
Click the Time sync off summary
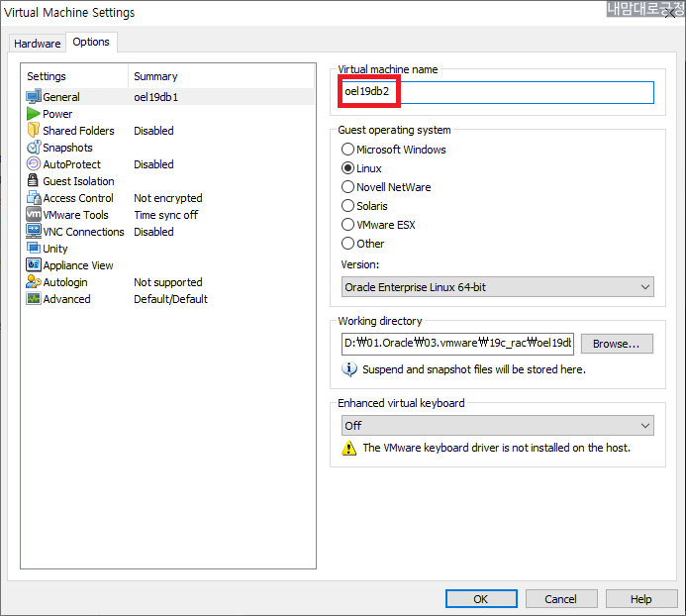pos(166,215)
